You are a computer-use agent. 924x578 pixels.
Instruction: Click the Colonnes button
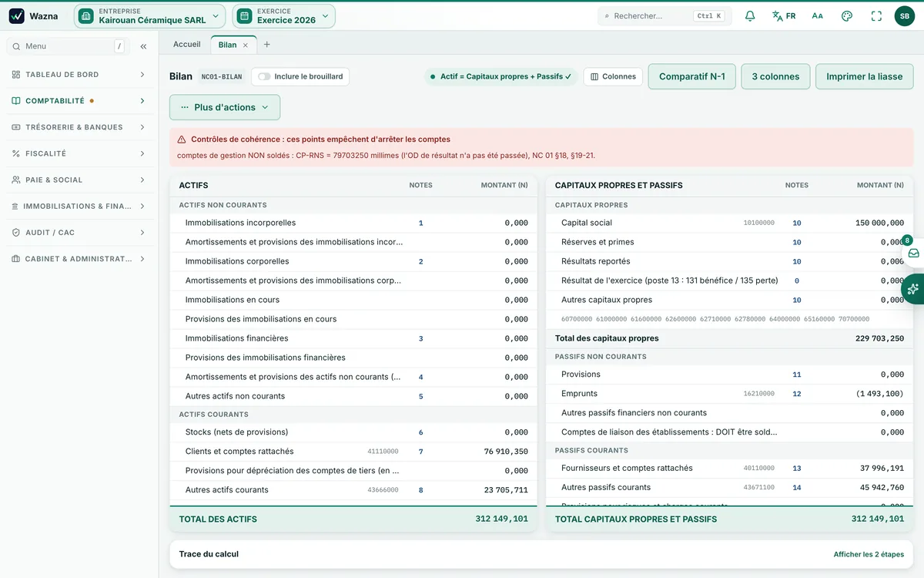coord(614,77)
